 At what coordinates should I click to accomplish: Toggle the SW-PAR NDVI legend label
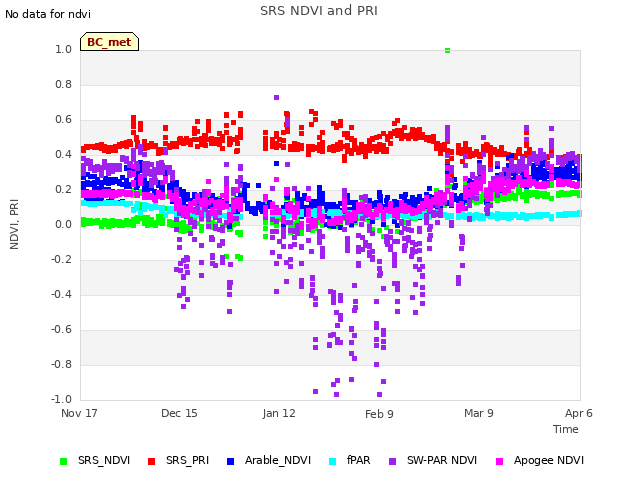click(x=442, y=460)
